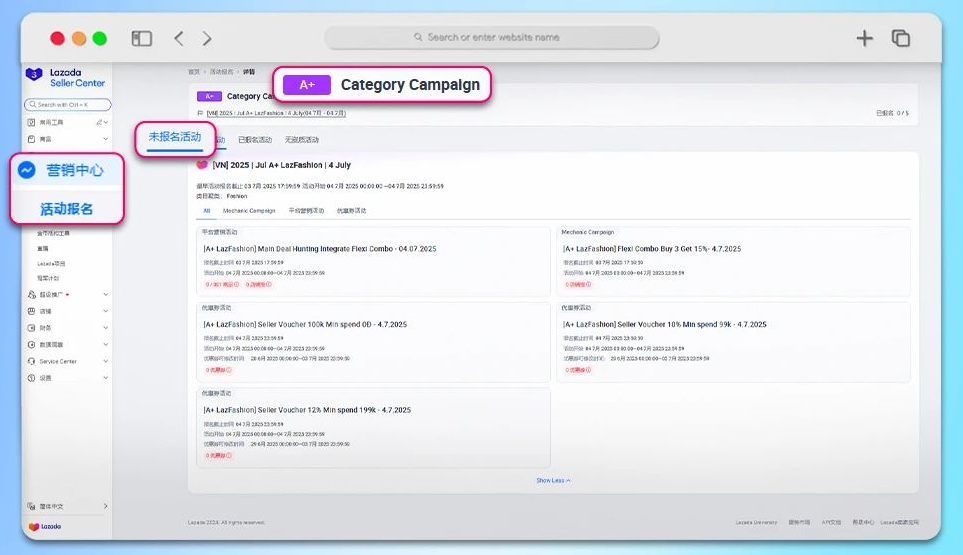This screenshot has width=963, height=555.
Task: Select the '已报名 0/5' counter text
Action: 892,114
